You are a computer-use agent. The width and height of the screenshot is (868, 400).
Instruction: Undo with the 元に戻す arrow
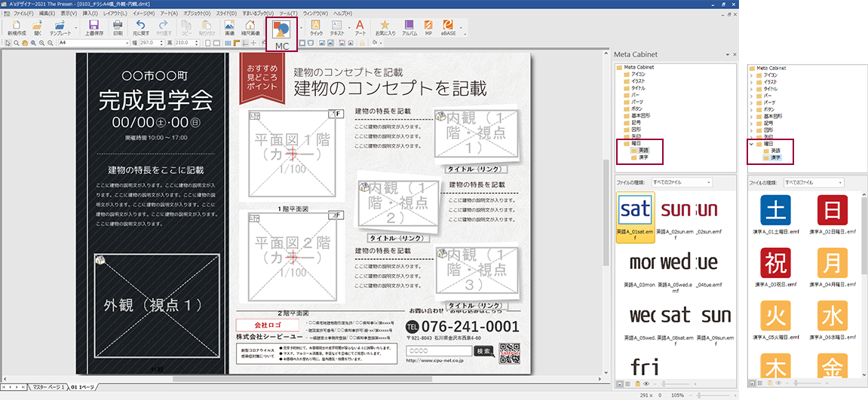140,28
